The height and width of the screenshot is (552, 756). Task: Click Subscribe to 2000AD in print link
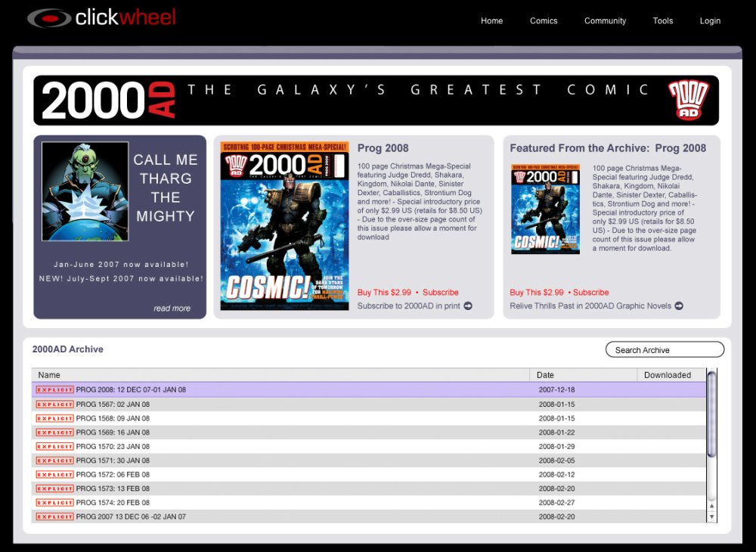tap(409, 305)
